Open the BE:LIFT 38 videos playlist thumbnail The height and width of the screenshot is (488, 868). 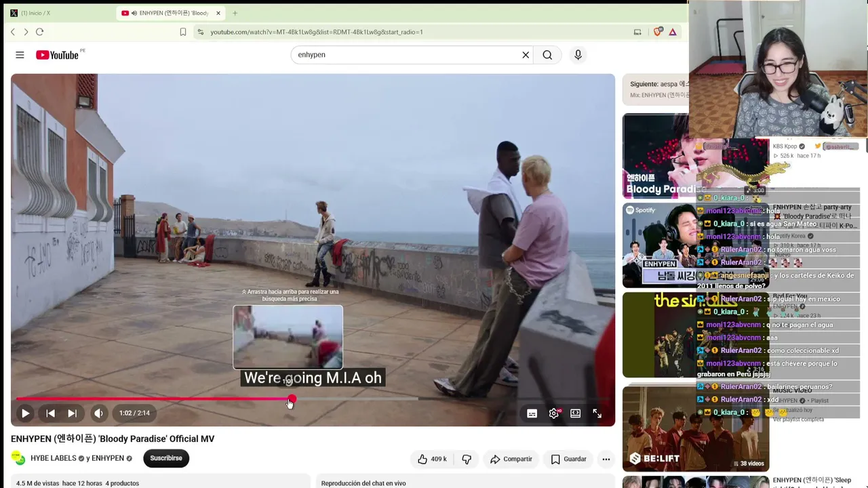pyautogui.click(x=696, y=429)
